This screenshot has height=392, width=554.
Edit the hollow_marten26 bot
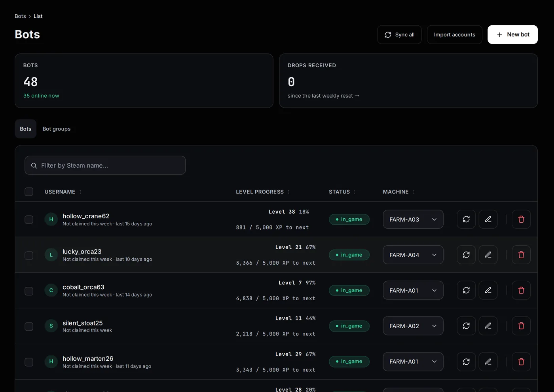point(488,362)
